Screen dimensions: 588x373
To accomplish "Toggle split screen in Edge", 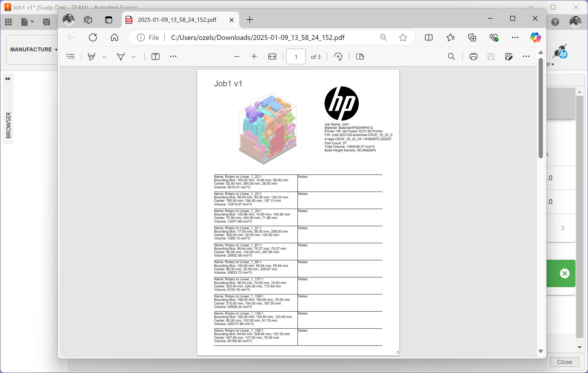I will (429, 37).
